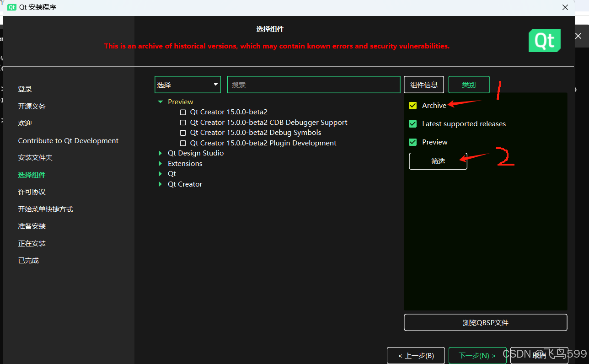The height and width of the screenshot is (364, 589).
Task: Collapse the Preview tree node
Action: (160, 102)
